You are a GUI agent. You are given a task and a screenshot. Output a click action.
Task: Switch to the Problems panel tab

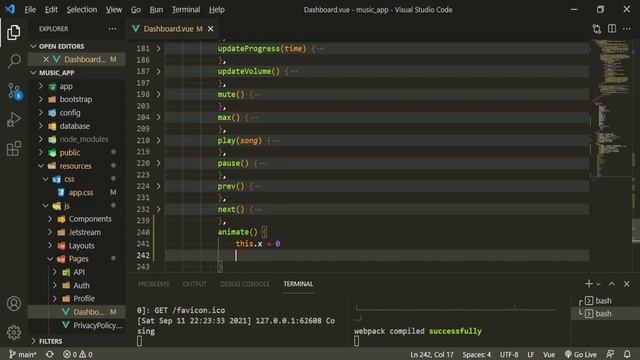(x=153, y=284)
